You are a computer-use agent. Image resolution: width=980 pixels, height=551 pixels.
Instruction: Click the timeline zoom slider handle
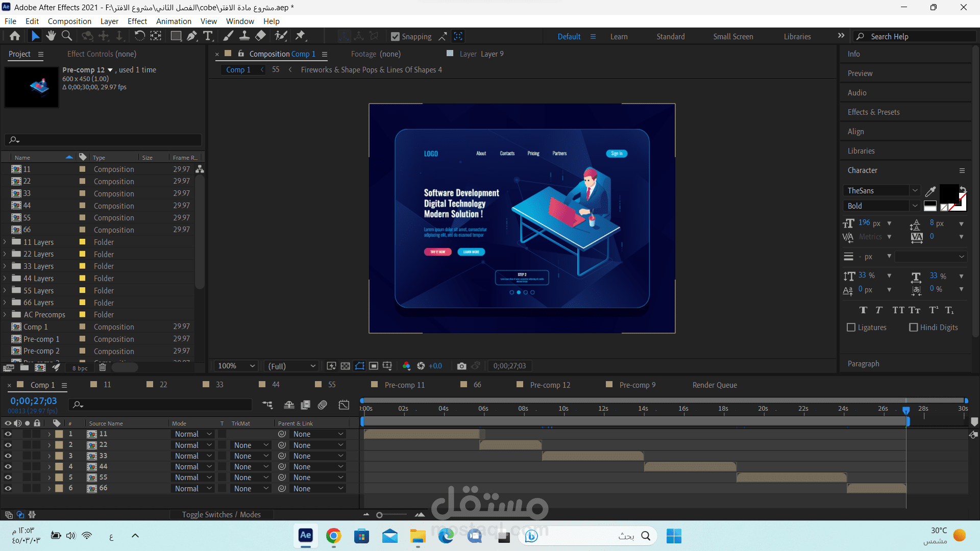coord(379,515)
